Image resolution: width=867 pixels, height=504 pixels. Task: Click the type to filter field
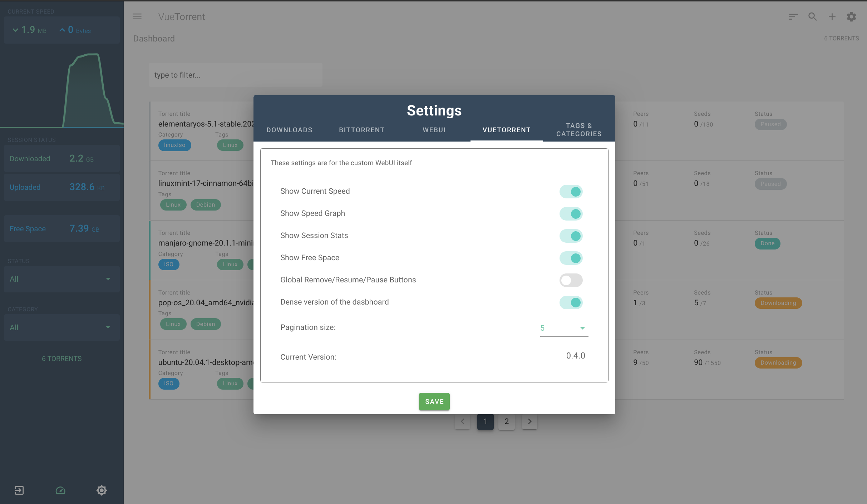pos(235,75)
